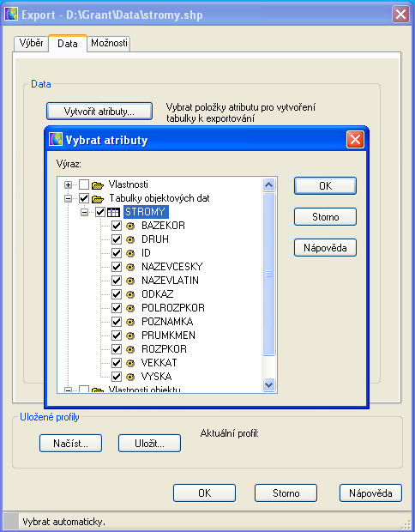This screenshot has height=532, width=415.
Task: Click the attribute tree scrollbar thumb
Action: point(269,274)
